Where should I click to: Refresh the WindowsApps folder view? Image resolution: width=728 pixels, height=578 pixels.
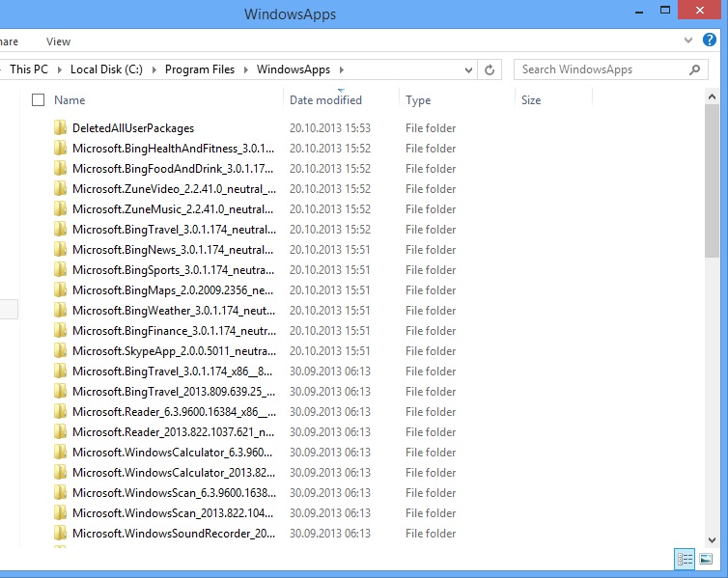[x=490, y=69]
